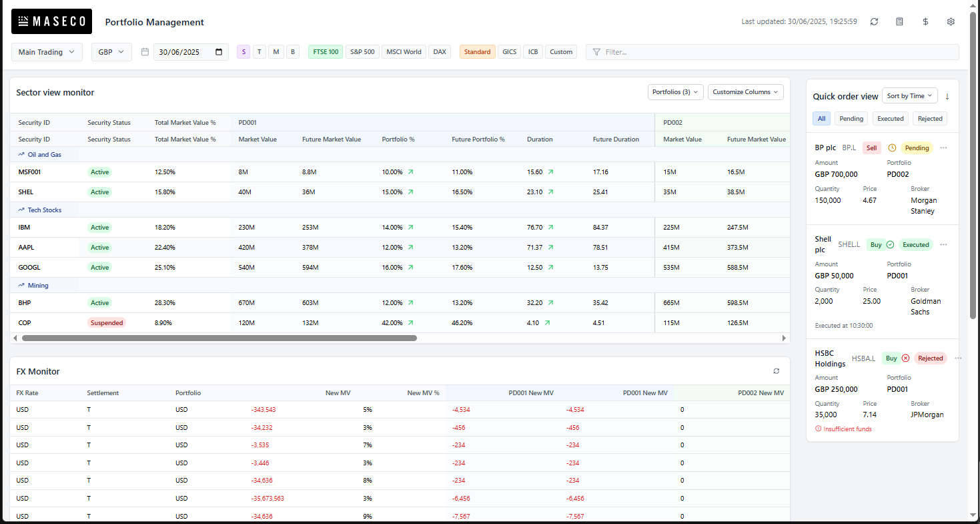Select the Custom classification
980x524 pixels.
point(561,51)
